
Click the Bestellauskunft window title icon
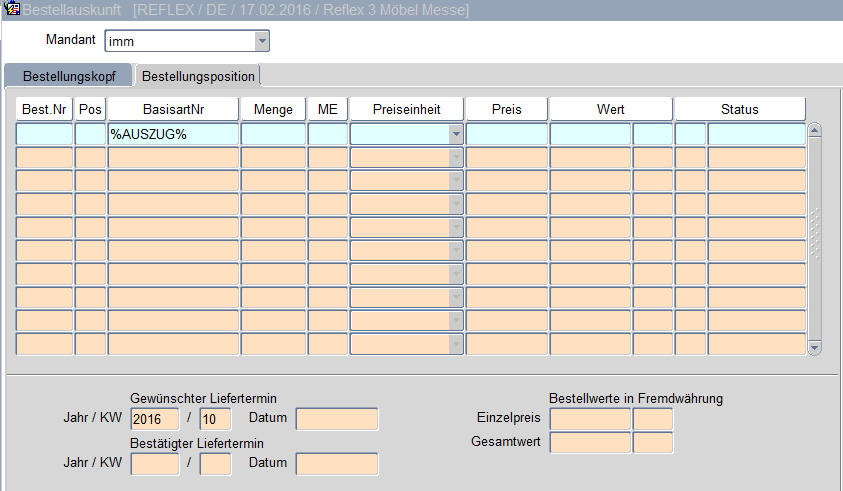(x=13, y=10)
